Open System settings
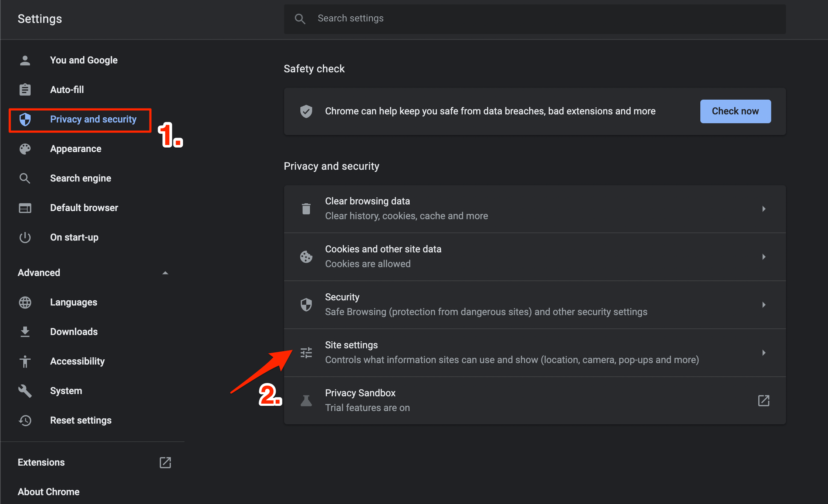828x504 pixels. coord(66,391)
